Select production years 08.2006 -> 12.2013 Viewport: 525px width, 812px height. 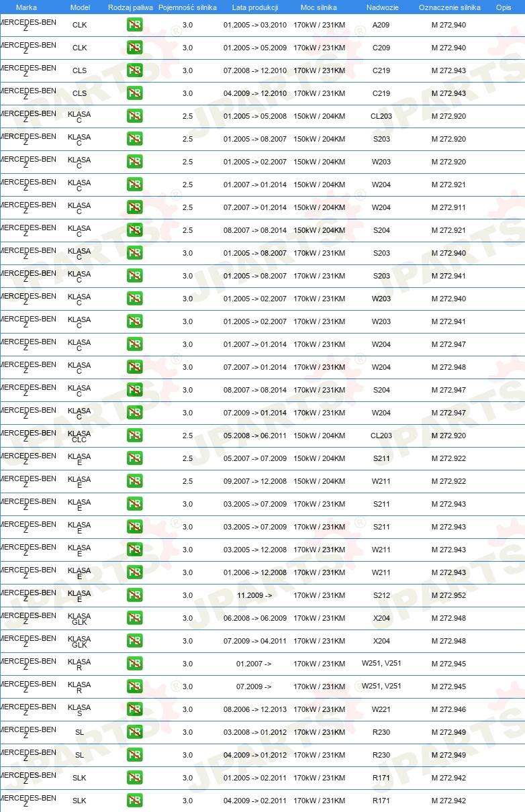pyautogui.click(x=255, y=710)
